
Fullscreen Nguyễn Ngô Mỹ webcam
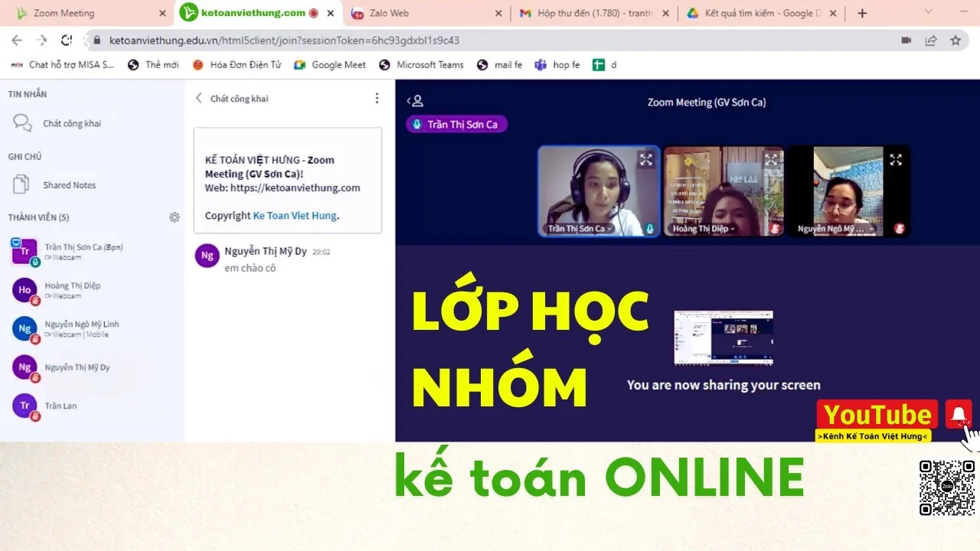(896, 160)
